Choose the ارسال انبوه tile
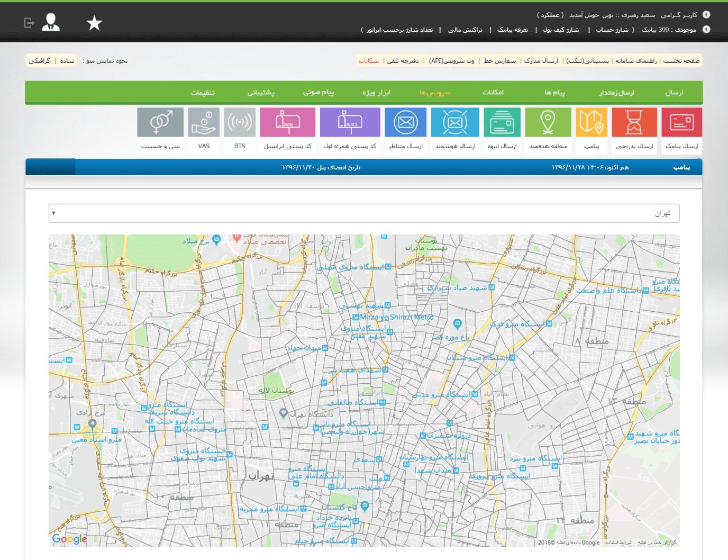The height and width of the screenshot is (560, 728). pyautogui.click(x=502, y=130)
